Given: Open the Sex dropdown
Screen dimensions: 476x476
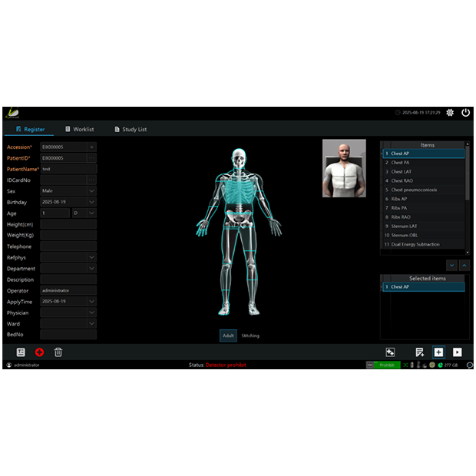Looking at the screenshot, I should tap(91, 191).
